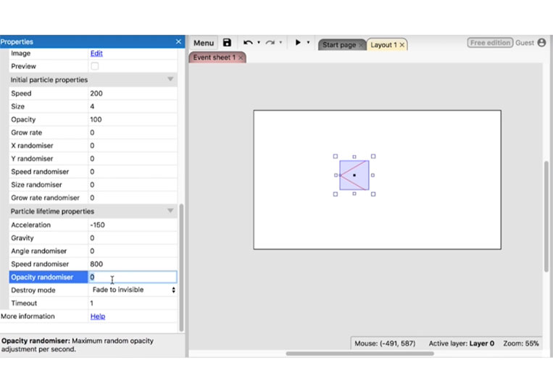Click the layout view horizontal scrollbar
Viewport: 553px width, 392px height.
pyautogui.click(x=359, y=353)
